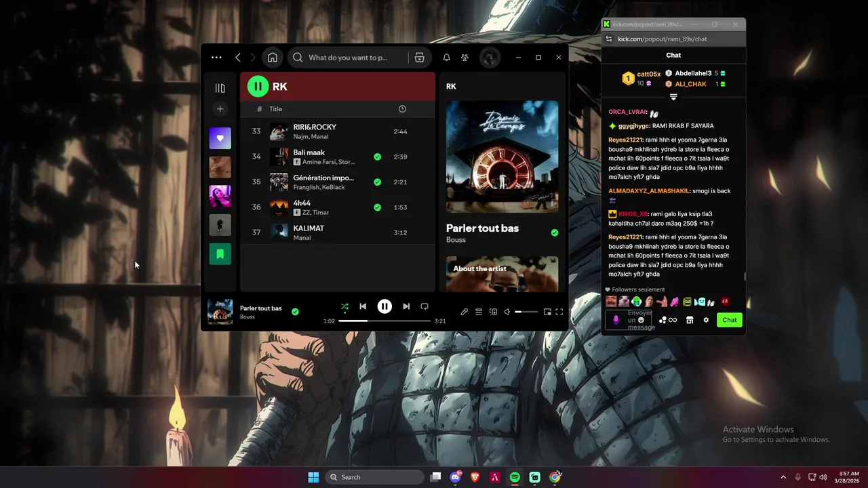Open Parler tout bas title in side panel
The width and height of the screenshot is (868, 488).
(x=482, y=228)
